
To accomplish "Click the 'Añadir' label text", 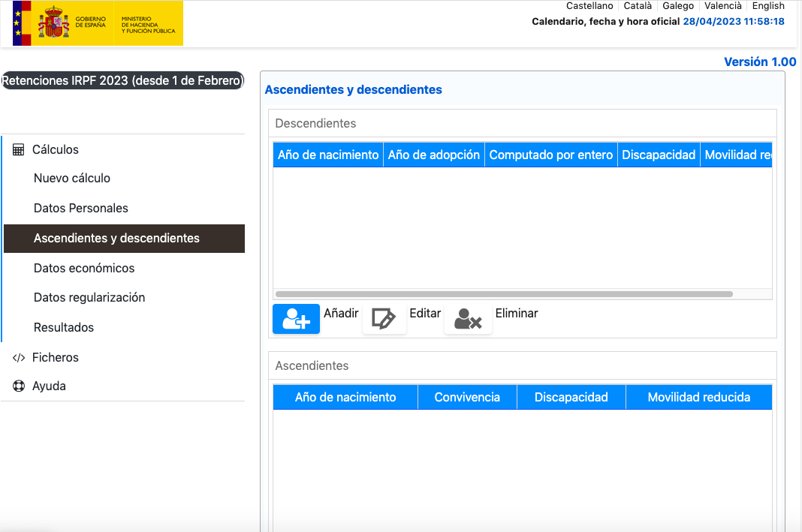I will tap(341, 313).
